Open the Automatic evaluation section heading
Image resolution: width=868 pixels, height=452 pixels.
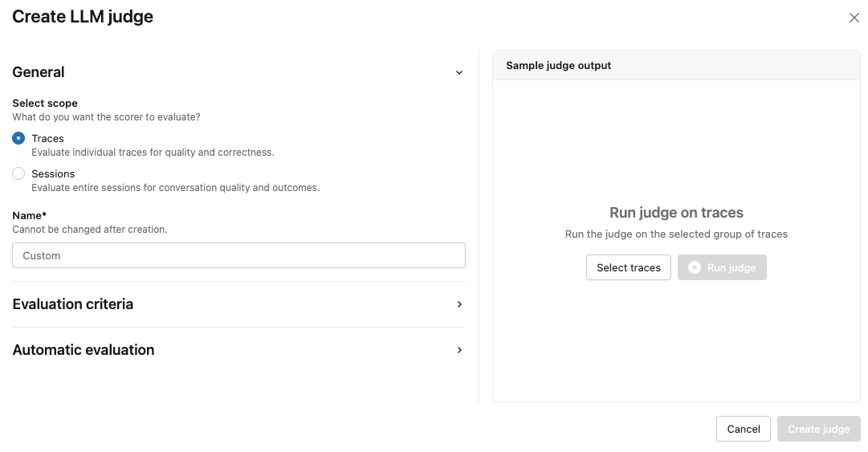(x=84, y=350)
